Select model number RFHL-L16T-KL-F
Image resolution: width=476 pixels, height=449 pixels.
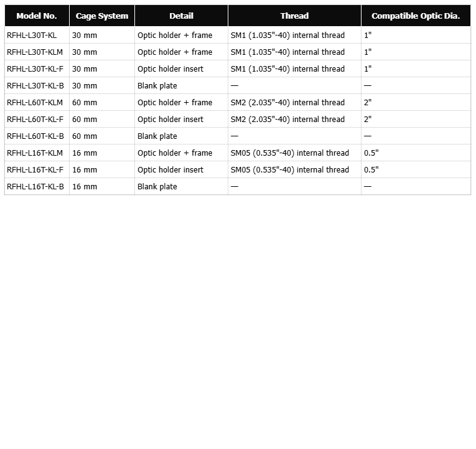35,170
